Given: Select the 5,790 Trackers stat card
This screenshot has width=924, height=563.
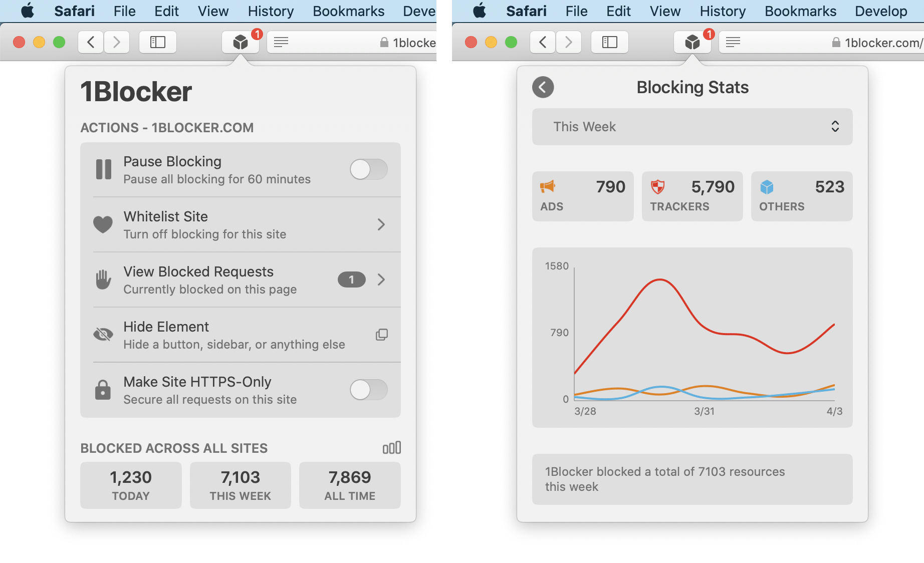Looking at the screenshot, I should tap(692, 196).
